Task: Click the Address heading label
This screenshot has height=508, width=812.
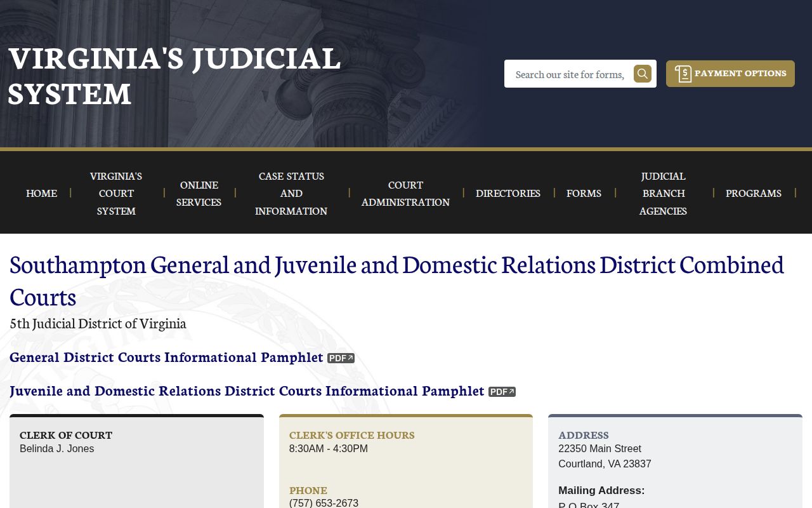Action: (x=584, y=435)
